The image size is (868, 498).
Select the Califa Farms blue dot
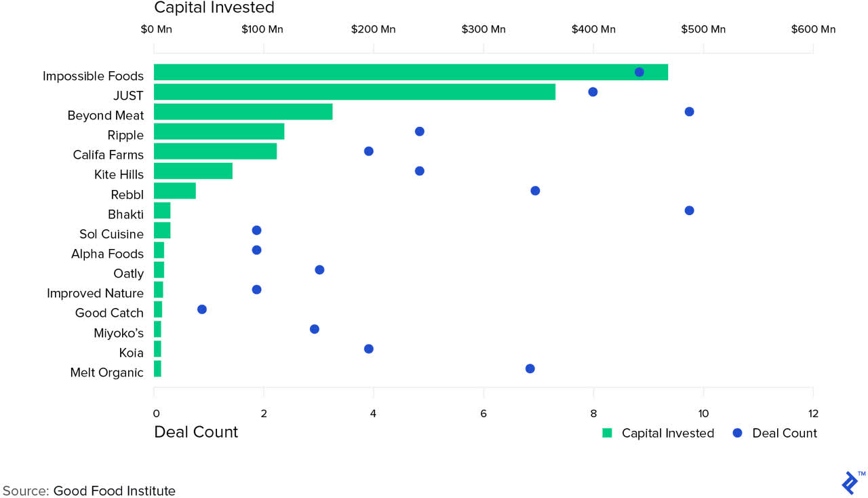click(368, 151)
